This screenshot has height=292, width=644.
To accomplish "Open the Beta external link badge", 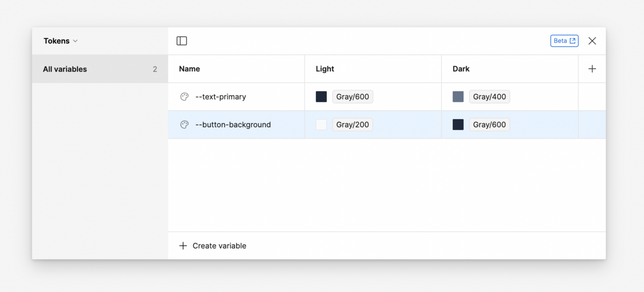I will click(x=564, y=41).
